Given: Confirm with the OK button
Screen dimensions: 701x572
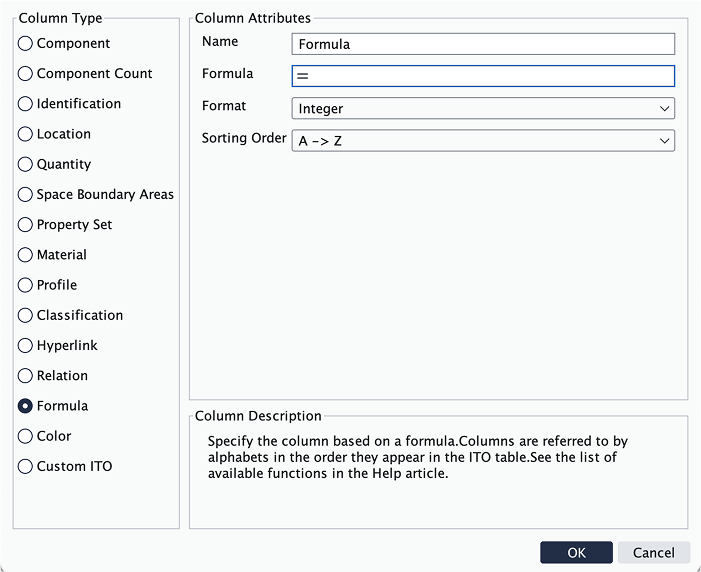Looking at the screenshot, I should tap(576, 553).
